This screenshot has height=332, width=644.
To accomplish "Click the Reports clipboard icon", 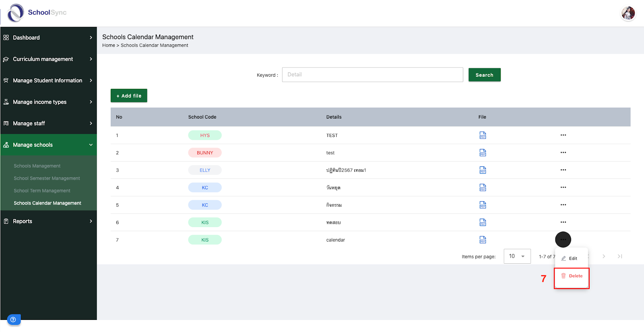I will 6,221.
